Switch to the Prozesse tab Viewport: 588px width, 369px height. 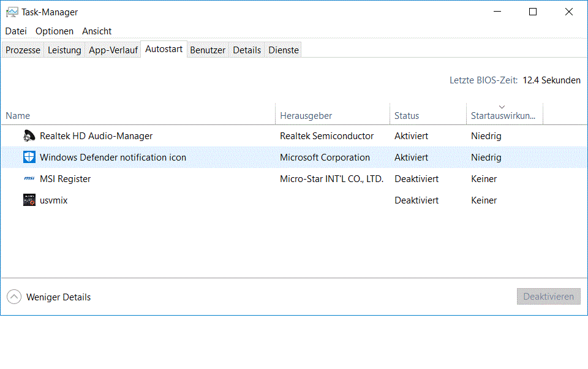23,50
